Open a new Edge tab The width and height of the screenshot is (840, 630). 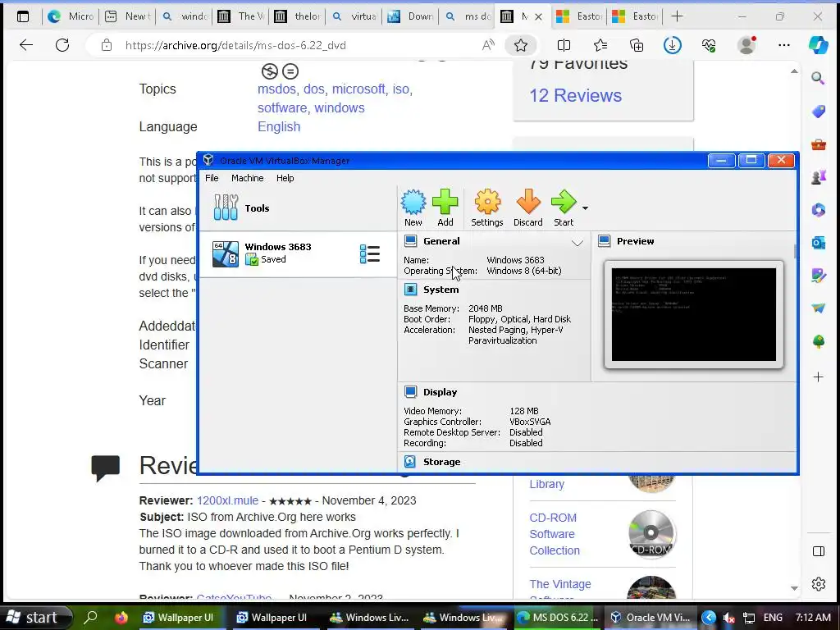(677, 16)
